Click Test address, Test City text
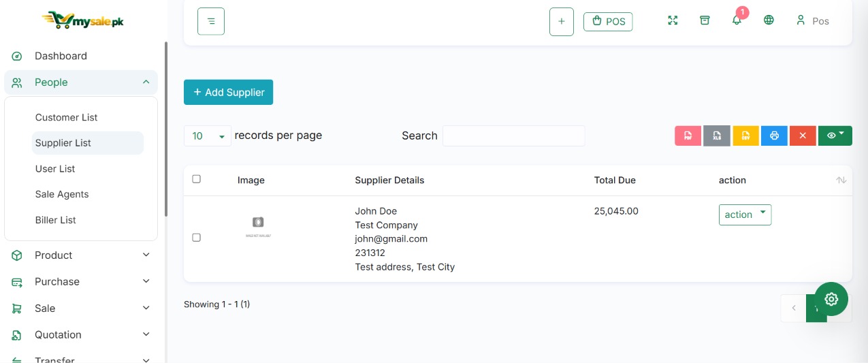Viewport: 868px width, 363px height. [405, 267]
